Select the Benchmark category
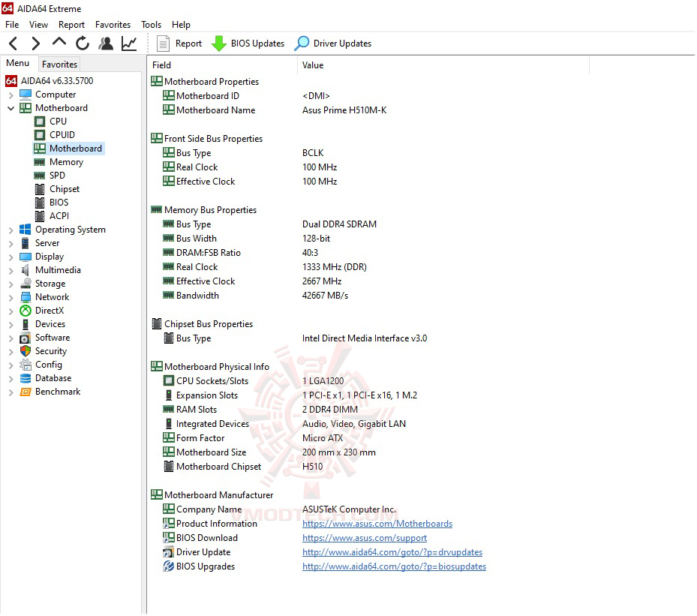 [50, 392]
